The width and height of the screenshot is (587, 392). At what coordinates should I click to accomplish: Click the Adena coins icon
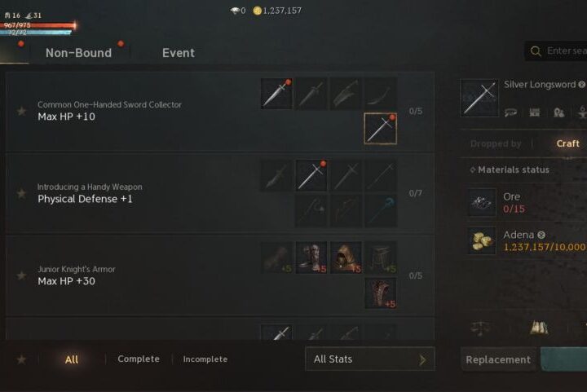(482, 240)
